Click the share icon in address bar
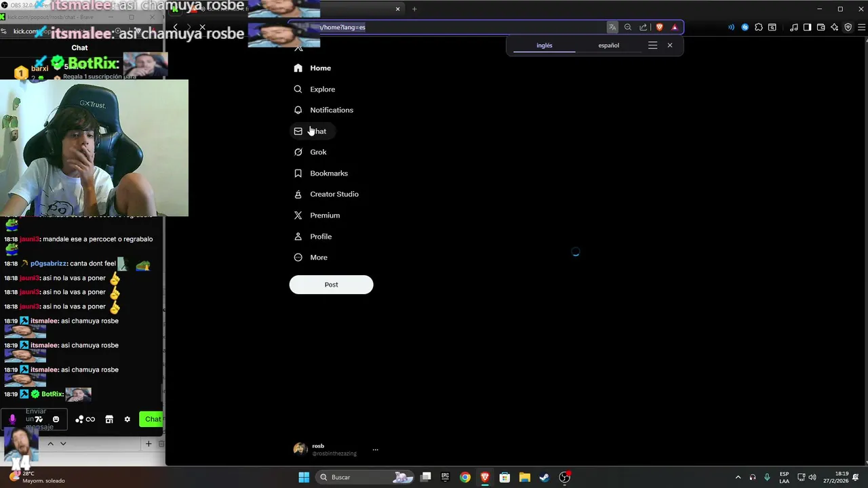 (x=644, y=27)
